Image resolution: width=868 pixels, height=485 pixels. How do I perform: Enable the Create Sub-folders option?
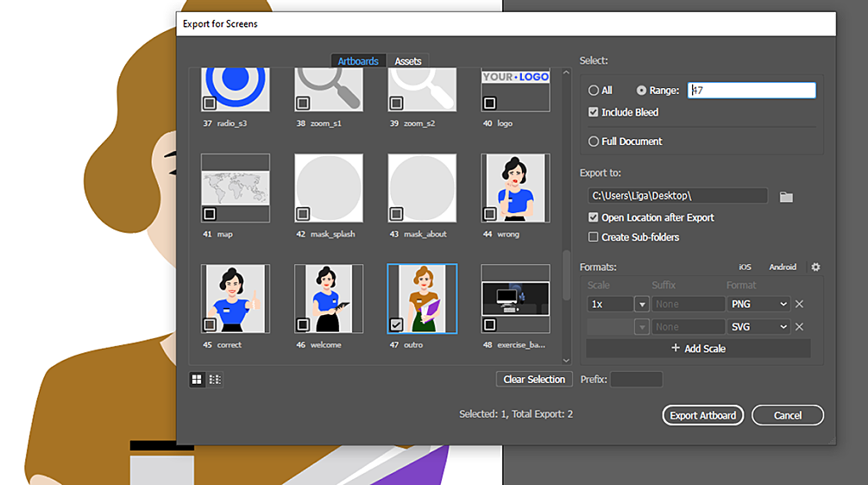[594, 237]
